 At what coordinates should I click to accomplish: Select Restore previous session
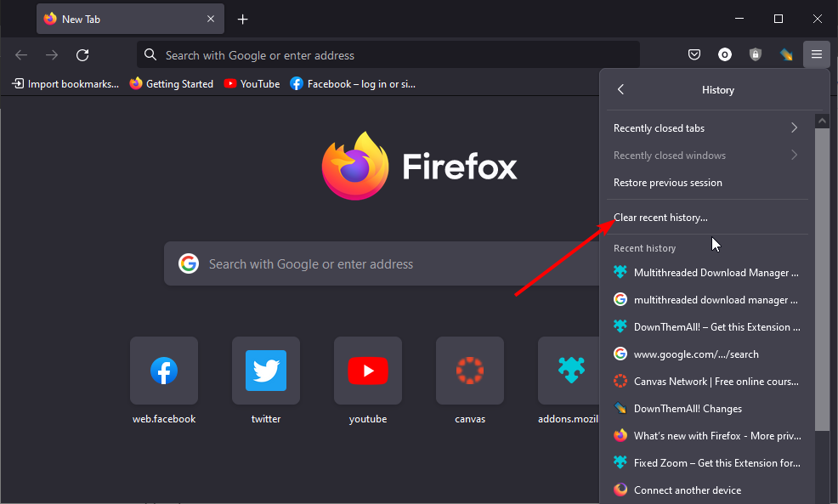coord(707,183)
